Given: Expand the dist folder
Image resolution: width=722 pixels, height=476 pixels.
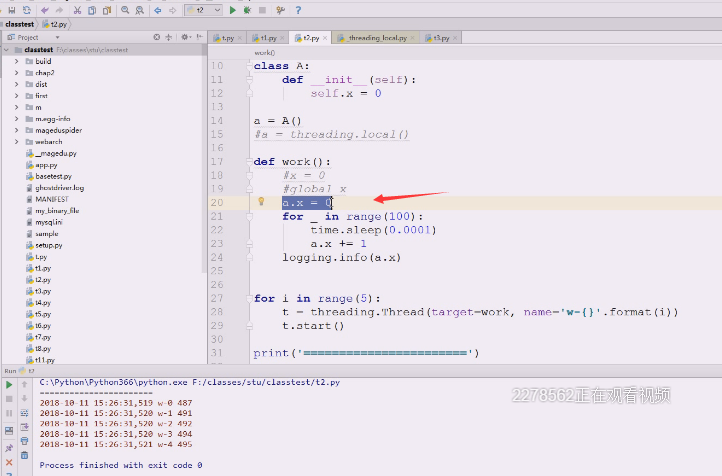Looking at the screenshot, I should click(17, 84).
